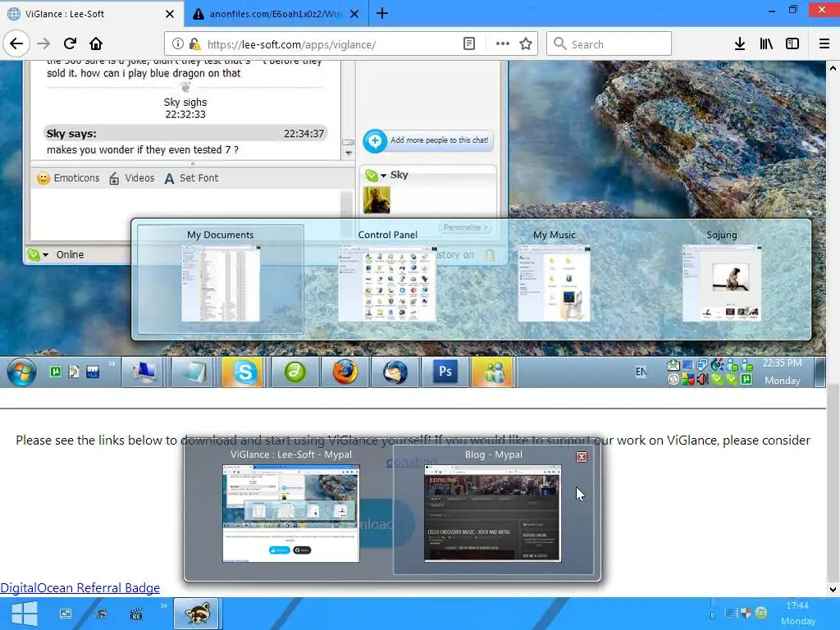The image size is (840, 630).
Task: Open the Downloads panel arrow
Action: [x=739, y=44]
